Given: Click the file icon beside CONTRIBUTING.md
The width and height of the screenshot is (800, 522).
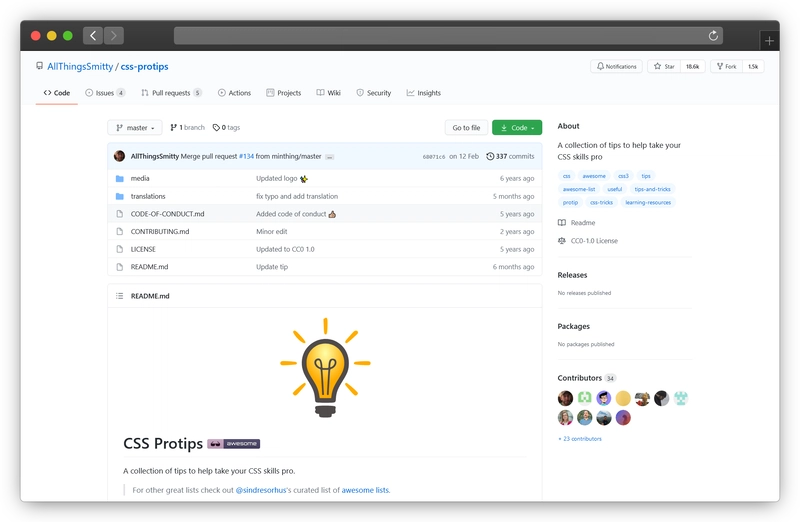Looking at the screenshot, I should tap(119, 232).
